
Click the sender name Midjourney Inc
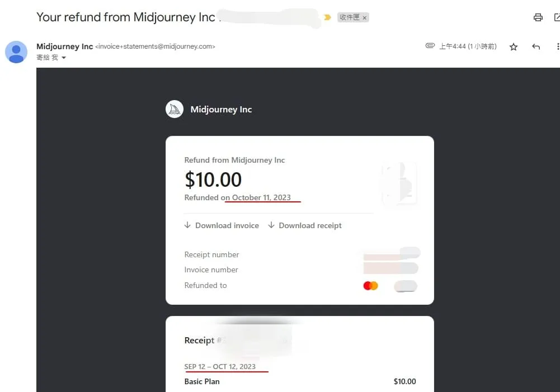pos(64,46)
